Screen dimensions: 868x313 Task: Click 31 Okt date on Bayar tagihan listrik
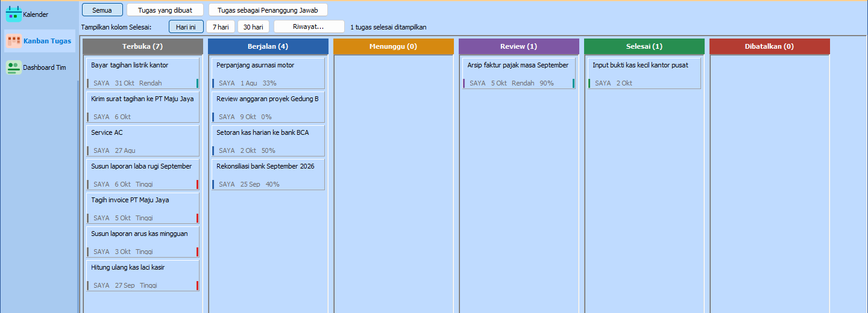coord(124,83)
